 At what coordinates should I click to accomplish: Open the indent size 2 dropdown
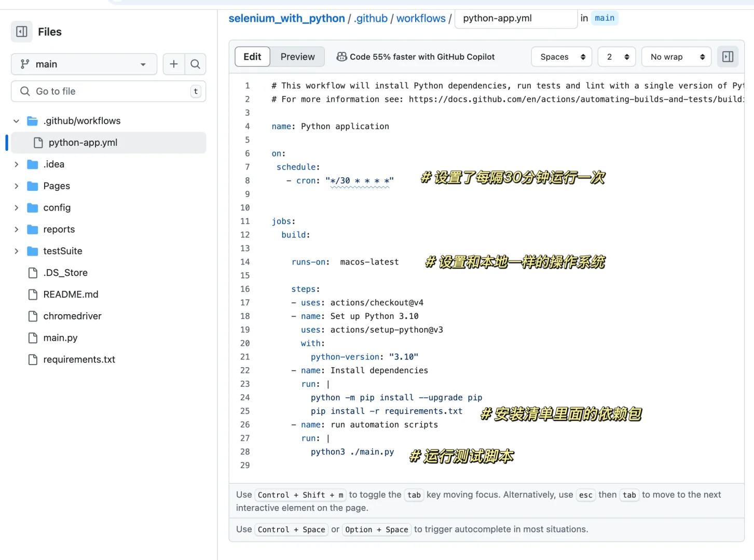point(617,57)
